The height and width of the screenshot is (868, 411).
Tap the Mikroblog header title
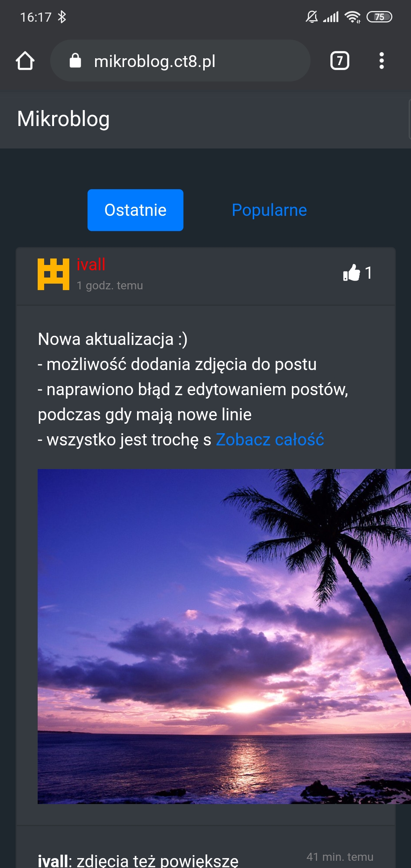(64, 119)
